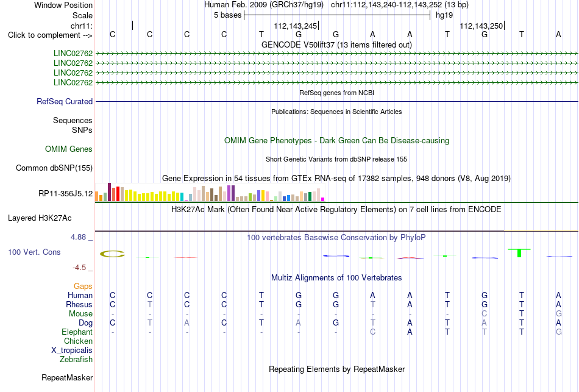Click the C base in Mouse alignment row
579x392 pixels.
pos(485,314)
